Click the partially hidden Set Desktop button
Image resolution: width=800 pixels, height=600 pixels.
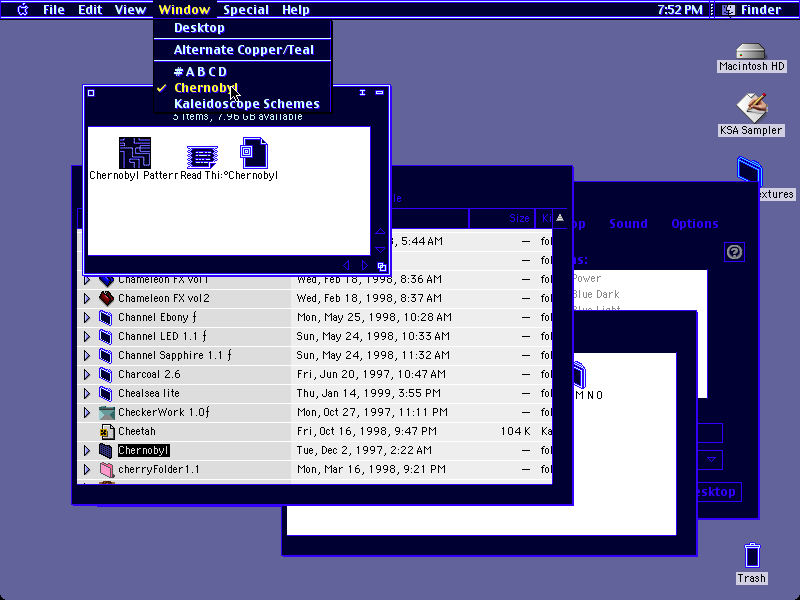pos(719,492)
